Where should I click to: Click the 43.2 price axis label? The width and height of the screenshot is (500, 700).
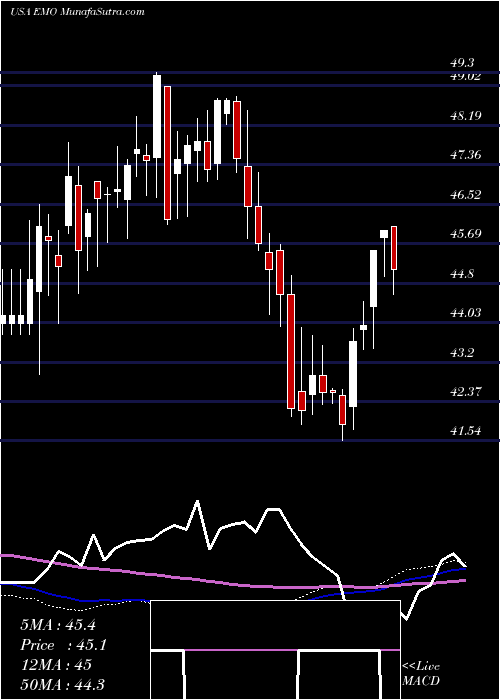coord(462,352)
